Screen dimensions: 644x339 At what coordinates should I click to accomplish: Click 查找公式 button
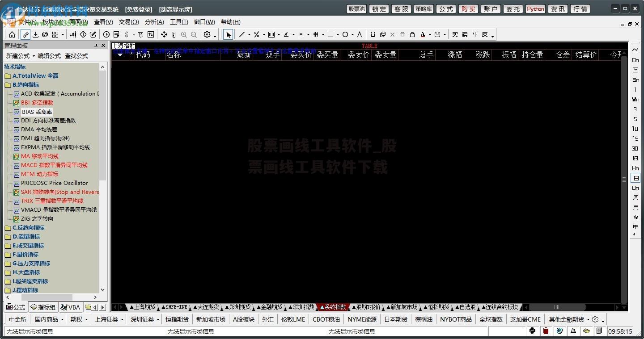pos(76,56)
